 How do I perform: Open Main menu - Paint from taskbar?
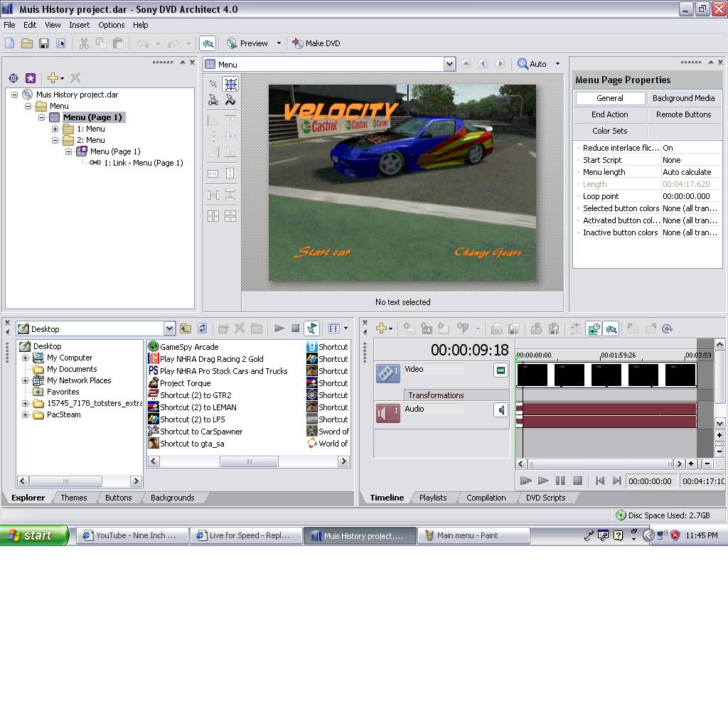click(473, 536)
